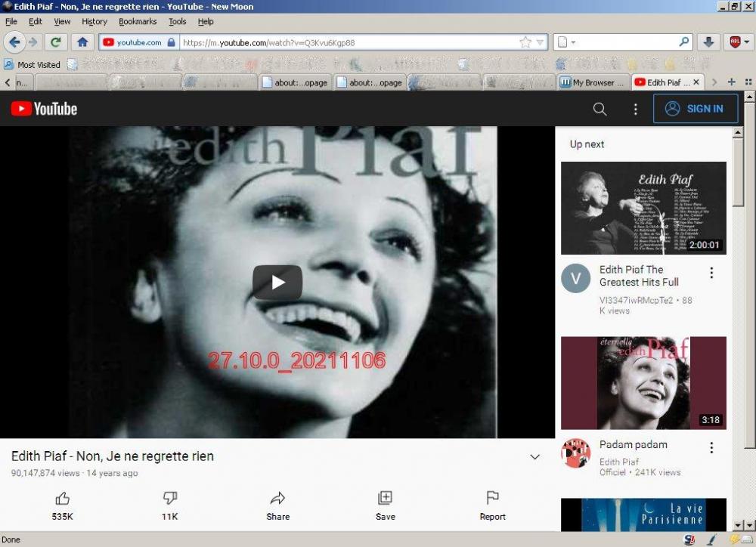Open options for Greatest Hits Full video
Screen dimensions: 756x547
(711, 273)
